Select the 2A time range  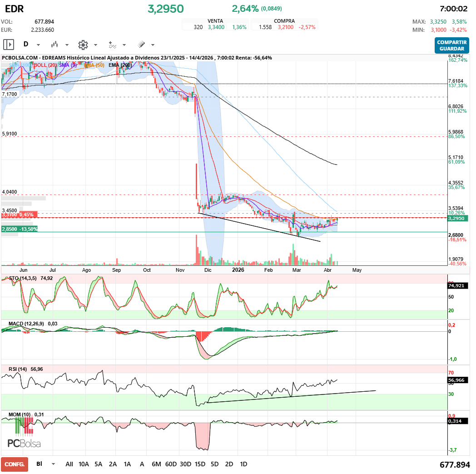(x=113, y=464)
